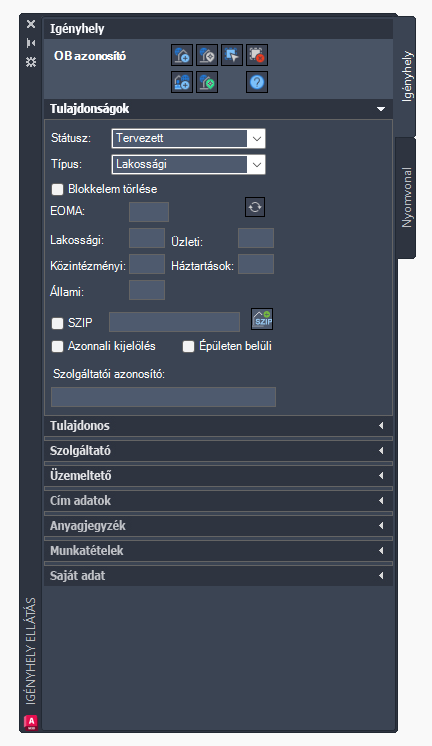Click the select objects cursor icon
Screen dimensions: 432x746
(x=232, y=55)
